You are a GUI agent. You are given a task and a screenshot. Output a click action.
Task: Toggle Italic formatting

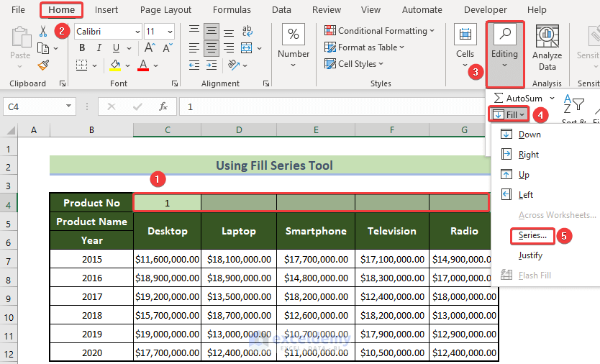tap(97, 48)
